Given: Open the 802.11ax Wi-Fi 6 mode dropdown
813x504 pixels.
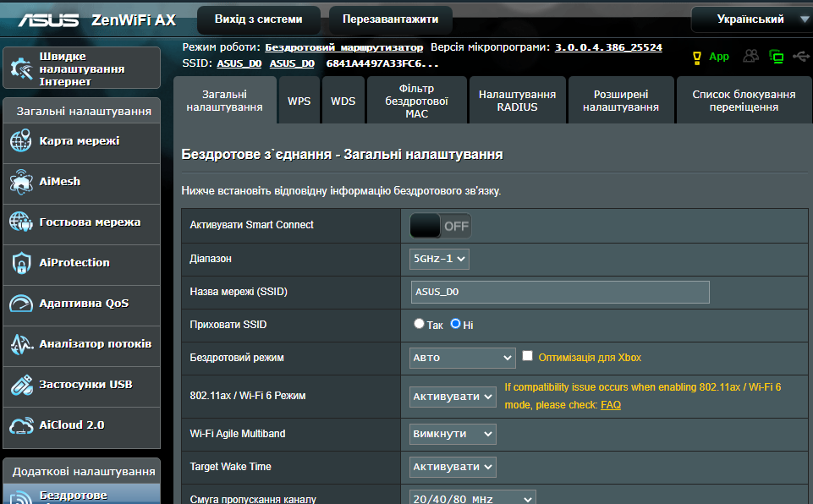Looking at the screenshot, I should [x=453, y=397].
